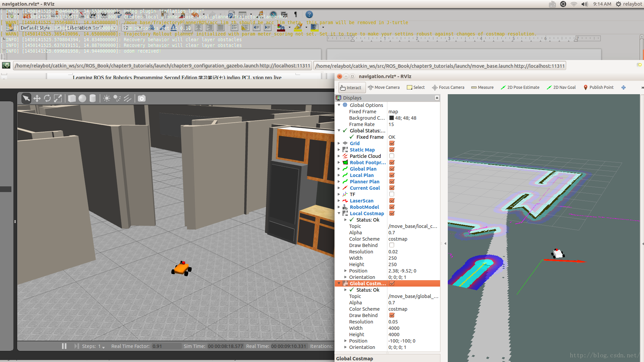This screenshot has width=644, height=362.
Task: Add a new tool with the plus icon
Action: click(624, 87)
